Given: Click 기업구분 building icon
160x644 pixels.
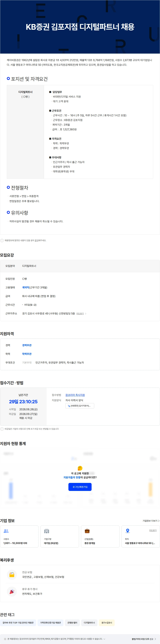Looking at the screenshot, I should 47,531.
